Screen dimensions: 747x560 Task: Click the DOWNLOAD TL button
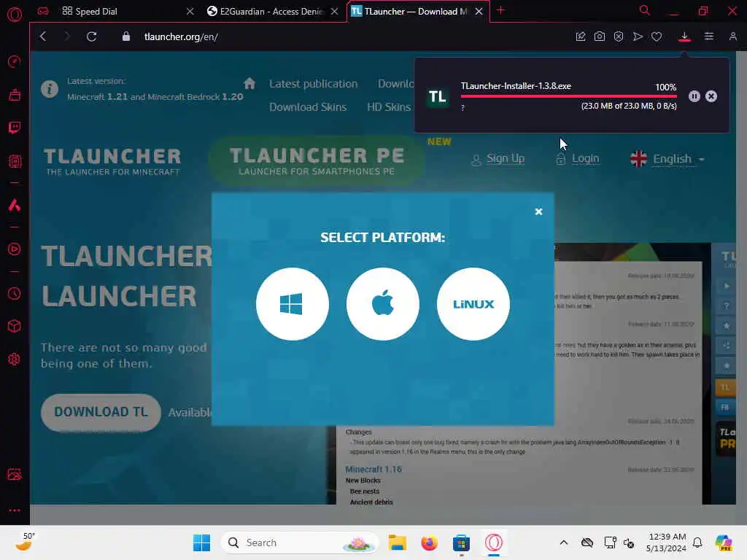101,413
